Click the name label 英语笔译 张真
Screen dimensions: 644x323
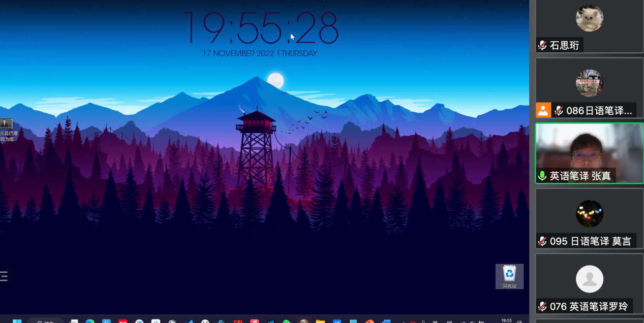coord(580,176)
